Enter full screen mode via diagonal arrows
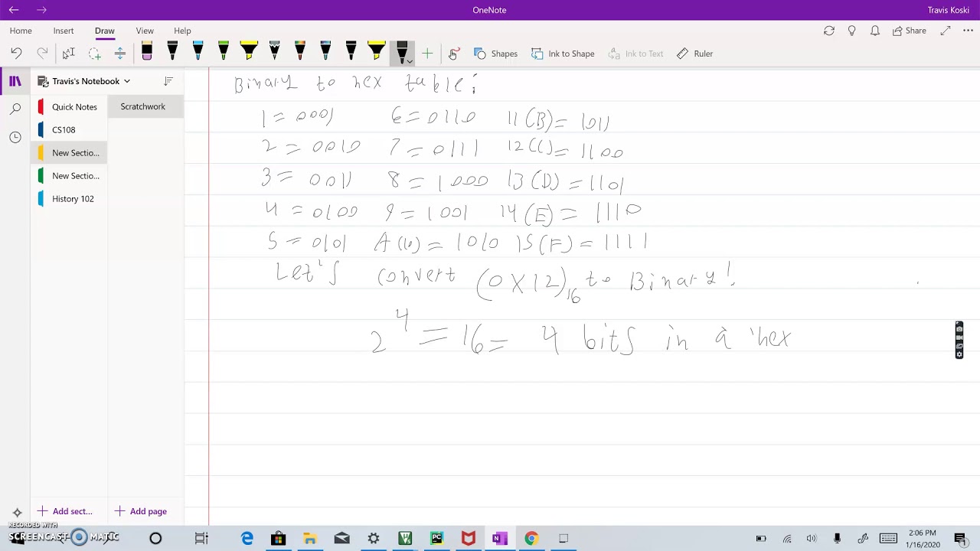 (946, 31)
